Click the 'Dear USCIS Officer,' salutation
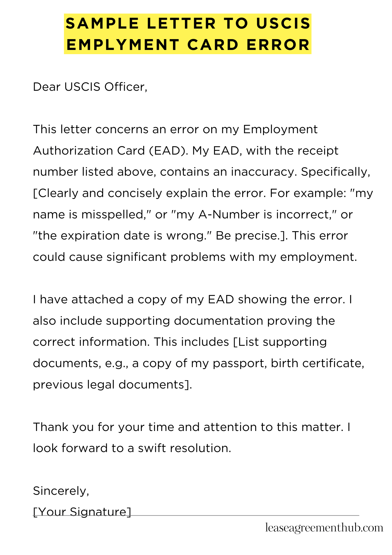Viewport: 392px width, 555px height. 90,87
